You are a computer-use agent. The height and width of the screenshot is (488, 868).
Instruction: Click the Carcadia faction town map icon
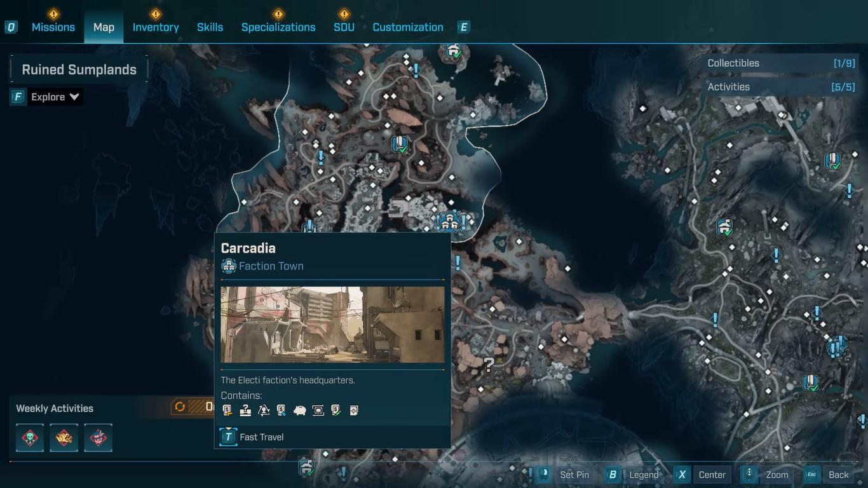coord(449,222)
